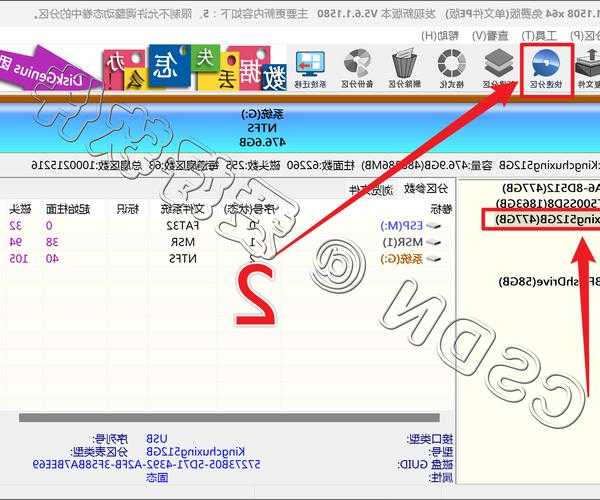Select the FlashDrive(58GB) disk entry
The image size is (600, 500).
point(549,282)
